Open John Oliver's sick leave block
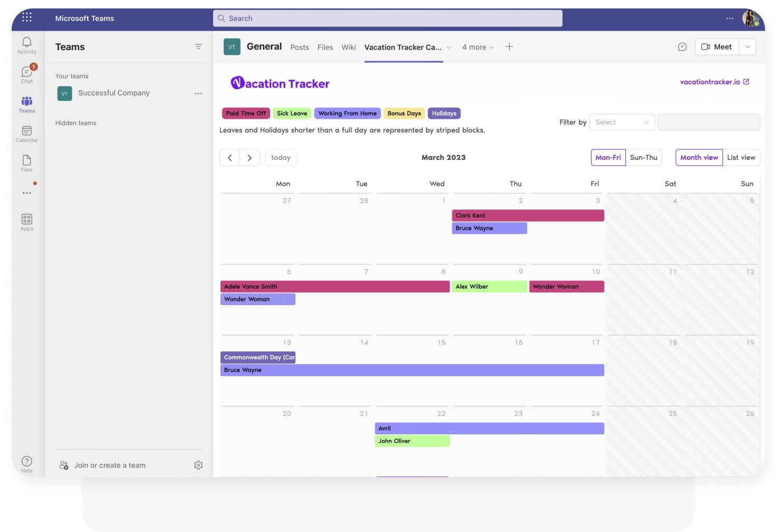The image size is (783, 532). point(412,441)
